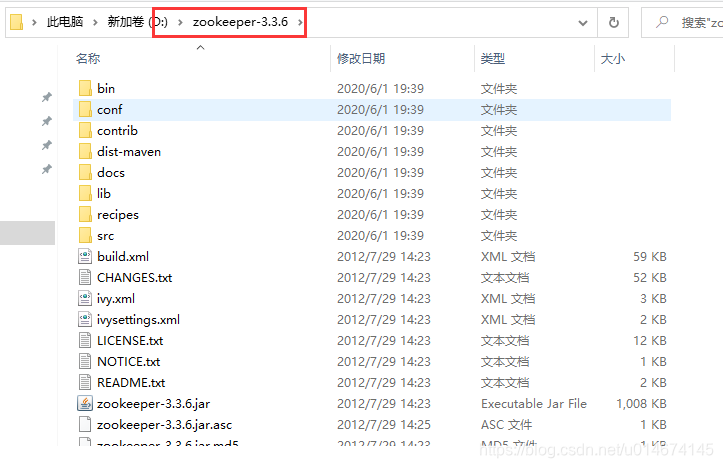The width and height of the screenshot is (723, 468).
Task: Click the 1,008 KB size cell
Action: pyautogui.click(x=641, y=403)
